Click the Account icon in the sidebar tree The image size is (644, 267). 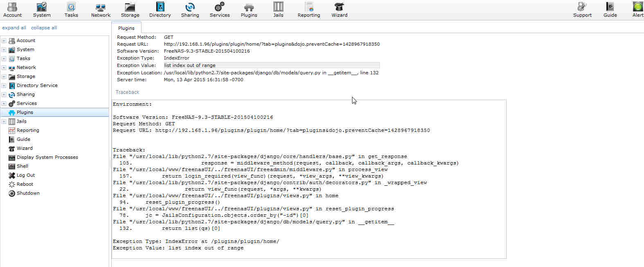pos(12,41)
